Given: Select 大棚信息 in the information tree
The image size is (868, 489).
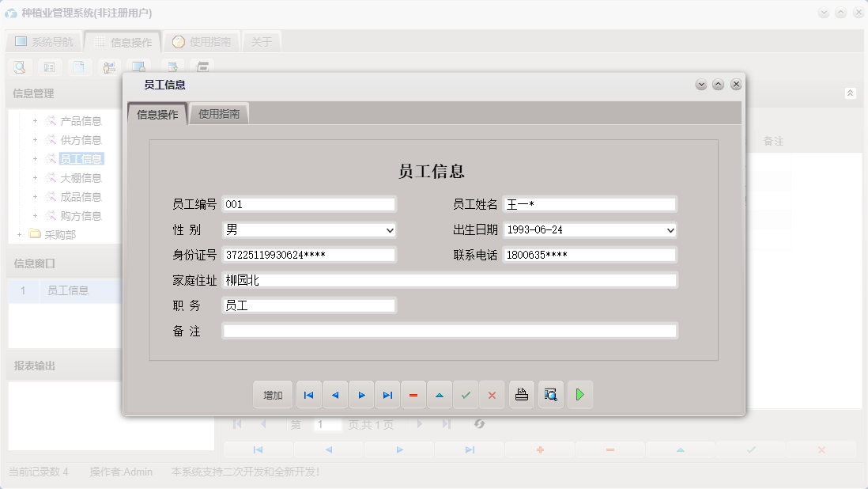Looking at the screenshot, I should point(82,177).
